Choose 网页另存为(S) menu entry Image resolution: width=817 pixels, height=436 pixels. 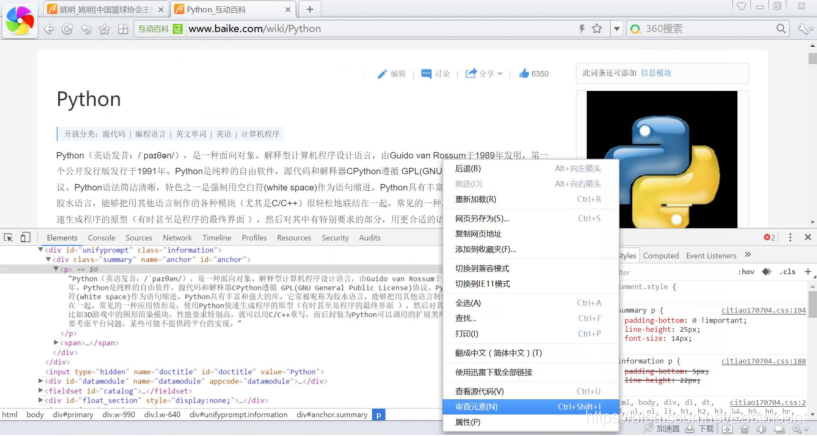click(530, 218)
